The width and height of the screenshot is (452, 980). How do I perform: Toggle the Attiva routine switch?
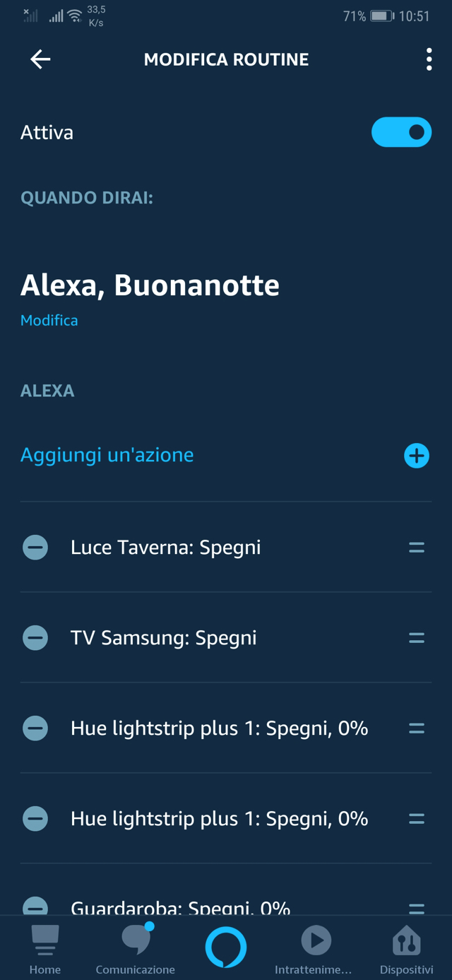pyautogui.click(x=401, y=132)
